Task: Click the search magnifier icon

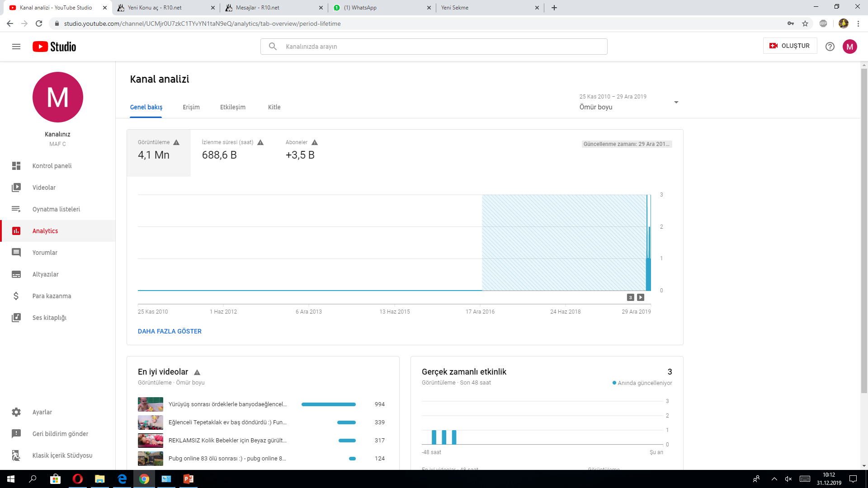Action: tap(273, 47)
